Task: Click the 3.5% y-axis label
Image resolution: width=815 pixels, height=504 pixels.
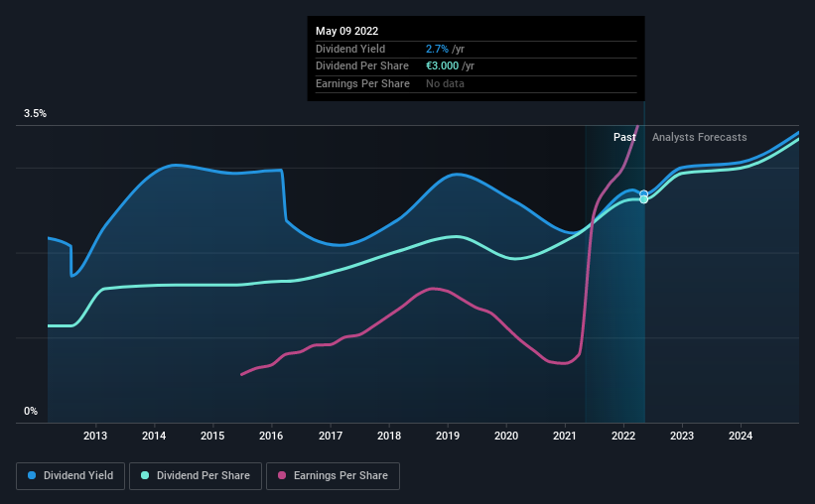Action: pos(35,114)
